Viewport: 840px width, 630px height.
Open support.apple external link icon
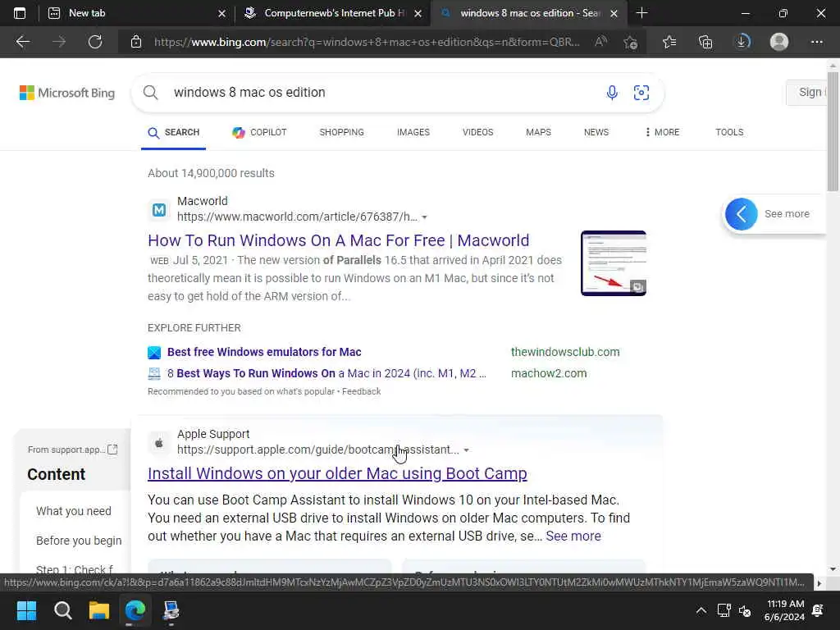click(x=112, y=450)
